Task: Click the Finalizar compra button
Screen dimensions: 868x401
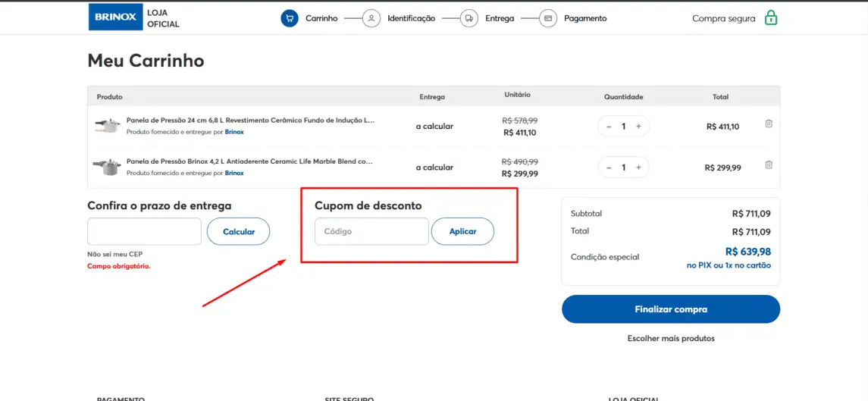Action: (671, 309)
